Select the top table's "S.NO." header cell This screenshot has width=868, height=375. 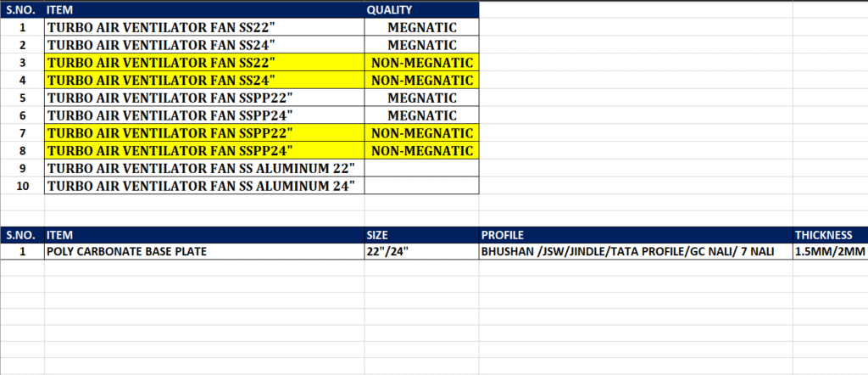[22, 9]
